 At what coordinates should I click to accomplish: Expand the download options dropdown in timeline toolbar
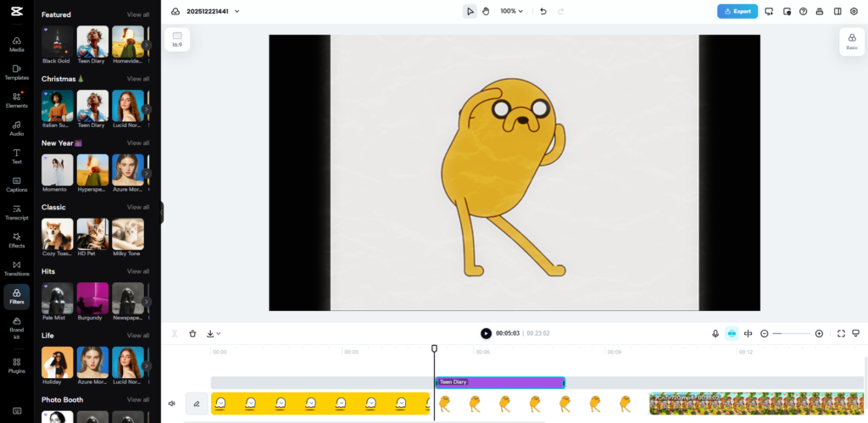click(214, 334)
